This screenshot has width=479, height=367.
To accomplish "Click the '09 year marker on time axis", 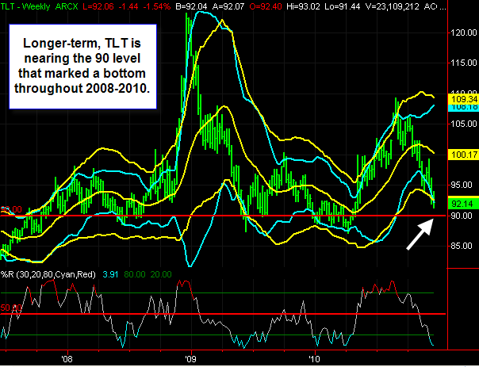I will [192, 359].
